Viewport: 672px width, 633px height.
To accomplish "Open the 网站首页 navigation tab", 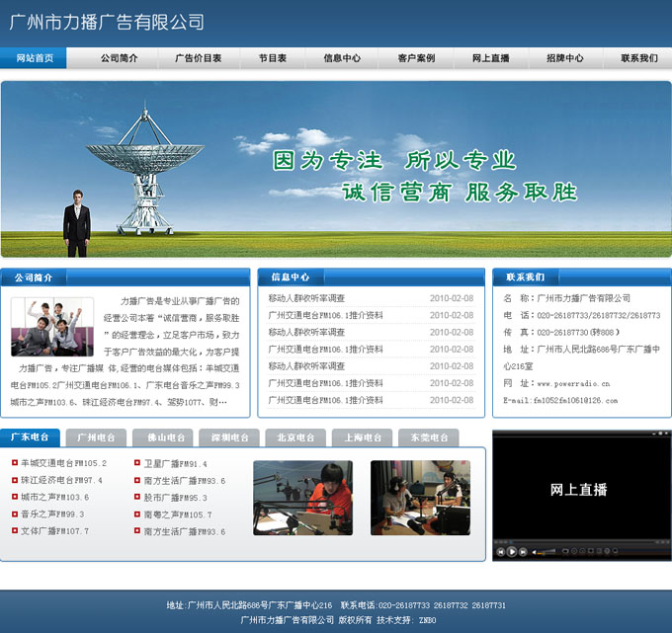I will pos(34,58).
